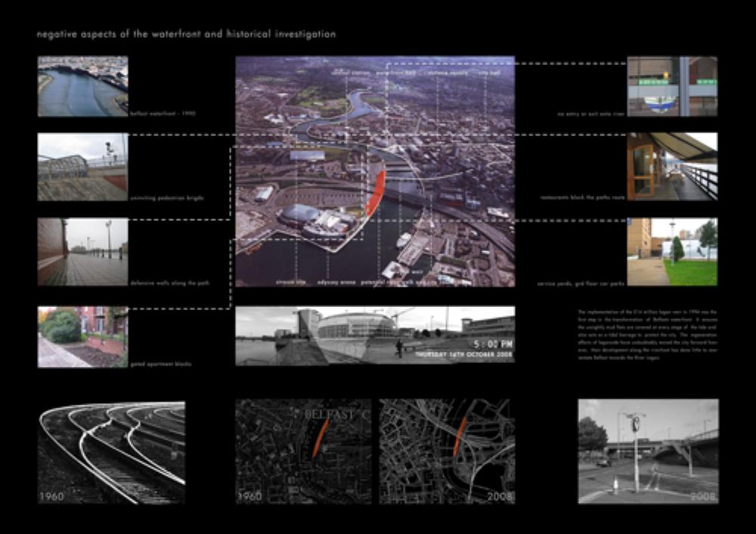The width and height of the screenshot is (756, 534).
Task: Click the red highlighted strip on aerial photo
Action: [x=376, y=193]
